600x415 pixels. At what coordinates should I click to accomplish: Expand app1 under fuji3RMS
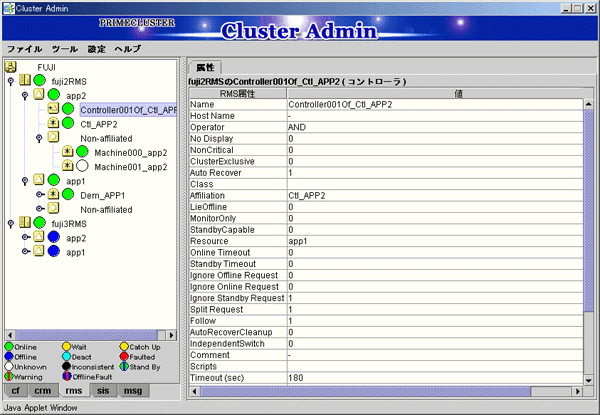[26, 251]
